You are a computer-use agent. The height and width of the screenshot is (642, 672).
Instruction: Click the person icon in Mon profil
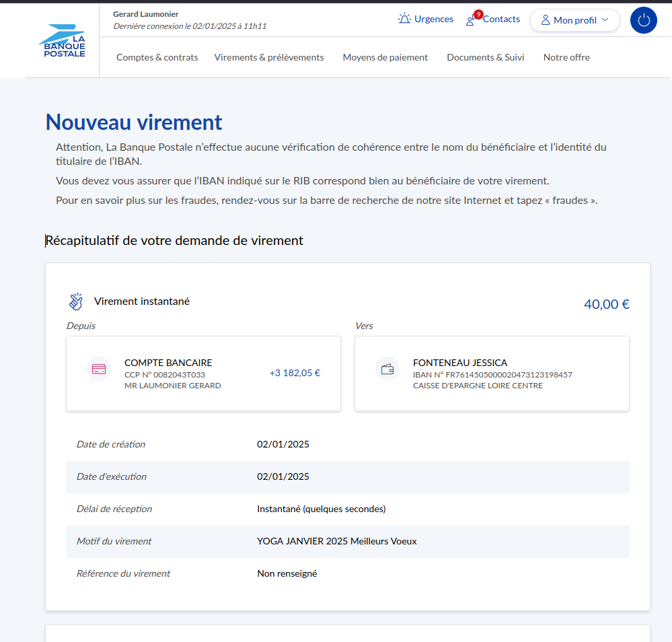(x=546, y=20)
